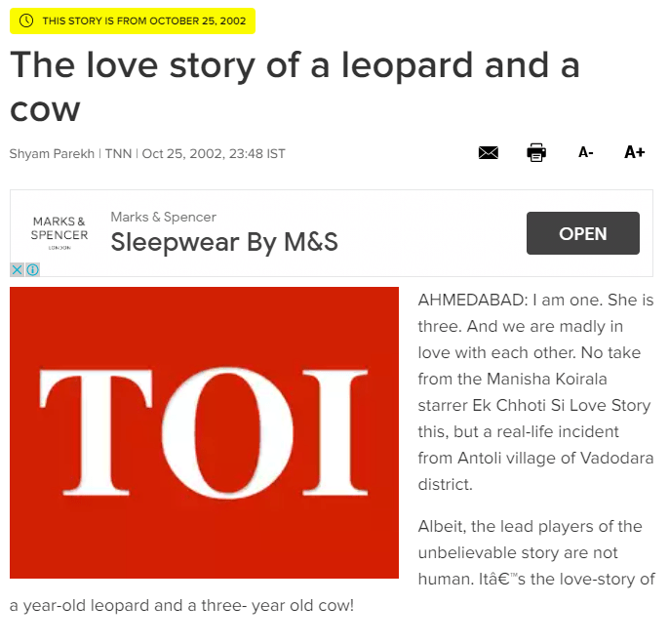Image resolution: width=669 pixels, height=644 pixels.
Task: Click the red TOI article image
Action: click(x=204, y=432)
